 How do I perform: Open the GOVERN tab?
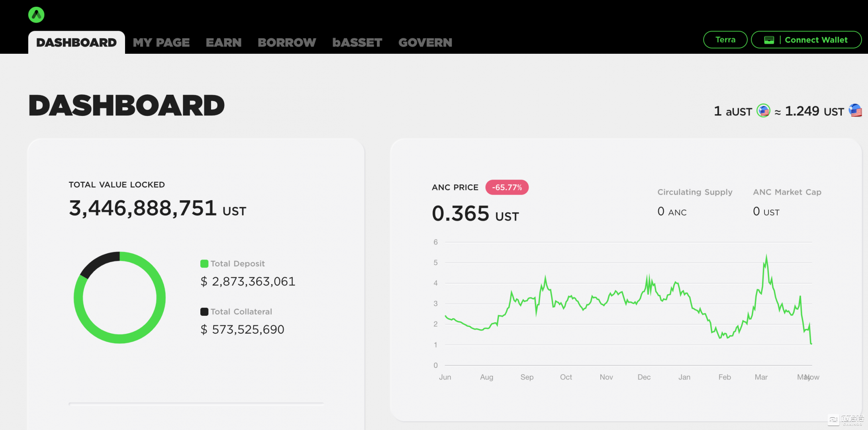pos(425,43)
